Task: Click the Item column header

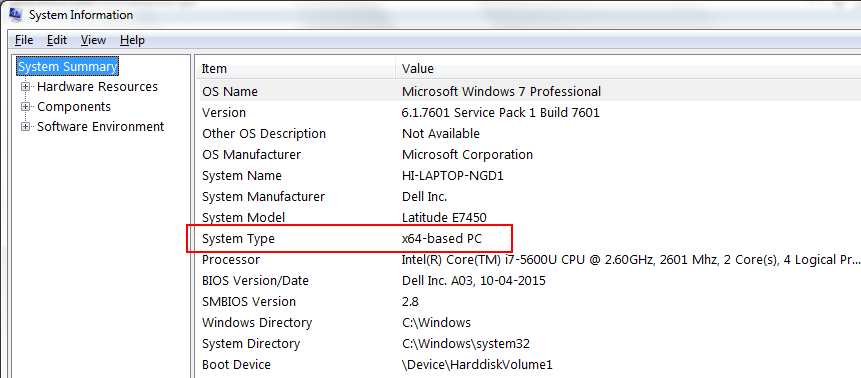Action: [x=214, y=69]
